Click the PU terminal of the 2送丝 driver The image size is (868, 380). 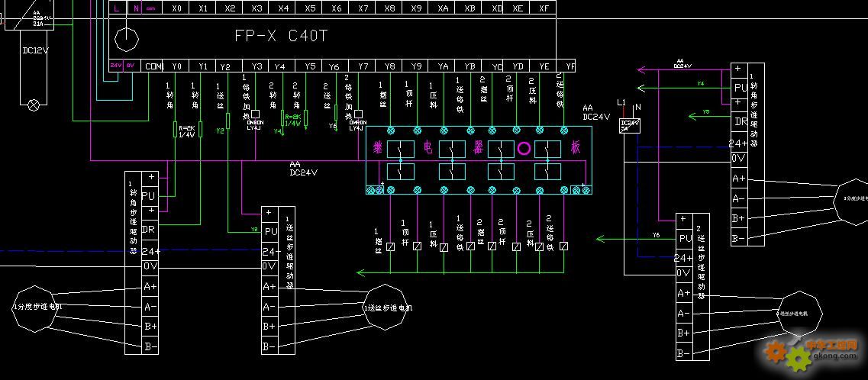[686, 238]
